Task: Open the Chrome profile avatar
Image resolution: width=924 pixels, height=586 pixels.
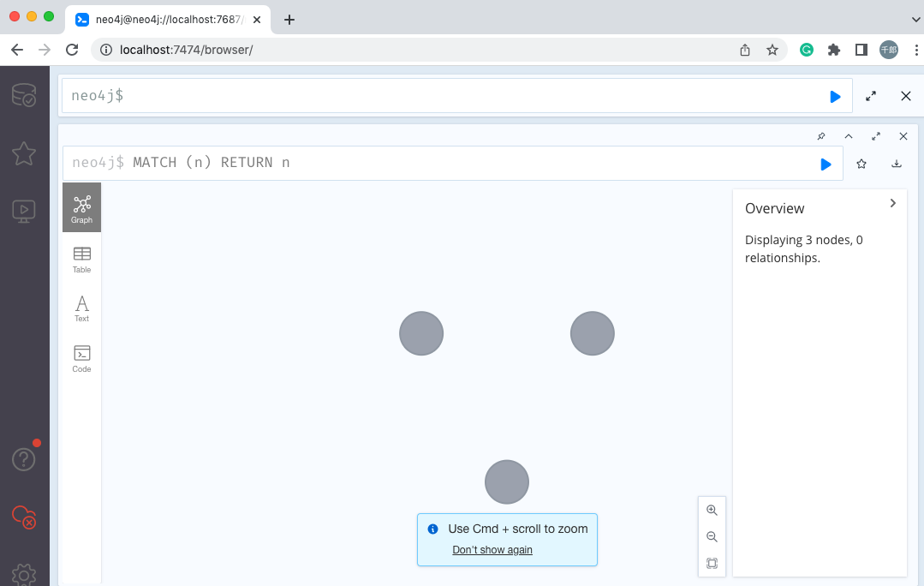Action: [889, 50]
